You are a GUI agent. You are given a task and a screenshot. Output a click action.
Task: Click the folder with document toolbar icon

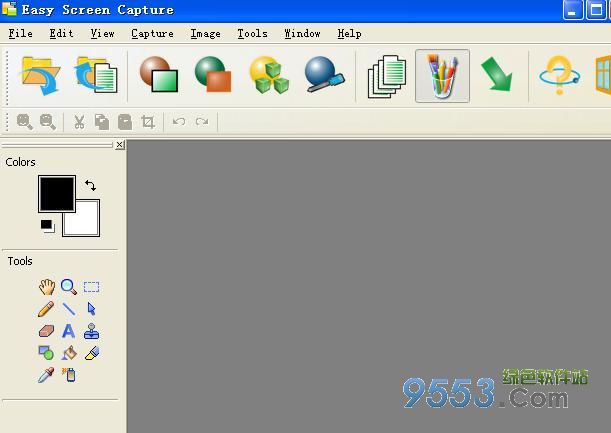96,75
